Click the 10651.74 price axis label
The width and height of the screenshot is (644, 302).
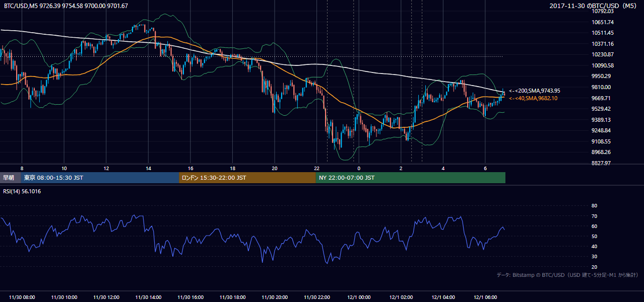click(602, 22)
